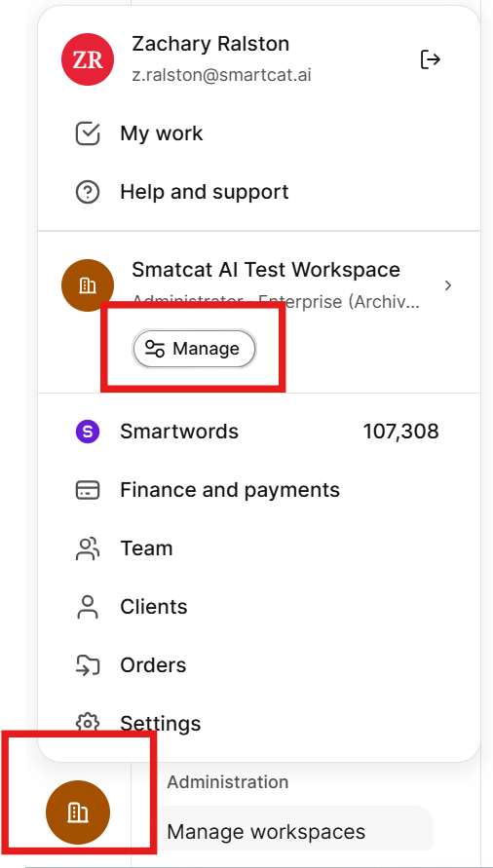Open the My work menu item
This screenshot has height=868, width=493.
click(x=161, y=134)
